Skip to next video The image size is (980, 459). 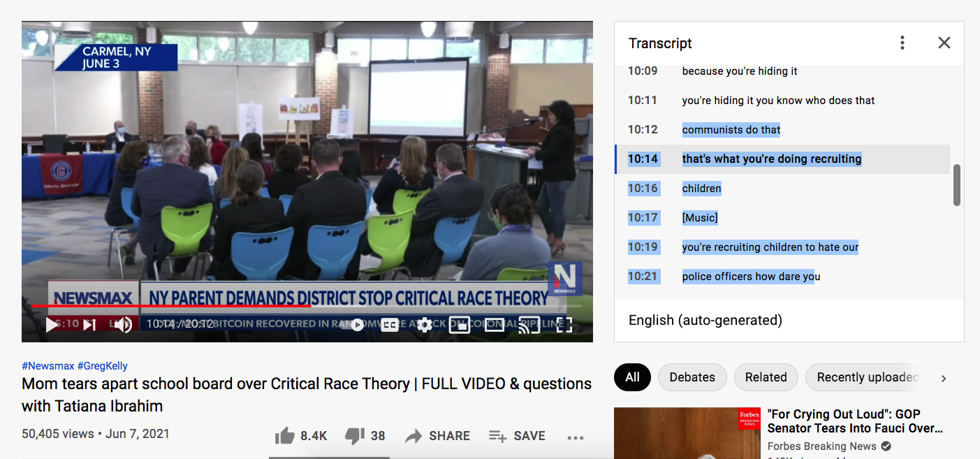click(x=89, y=324)
